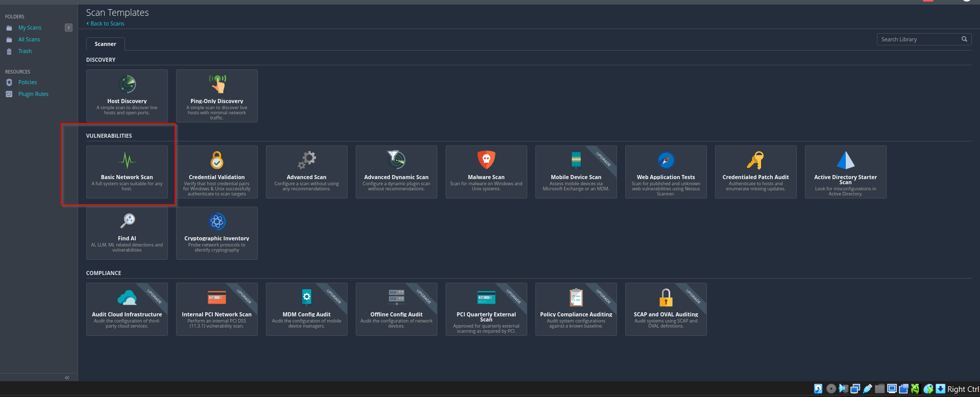The width and height of the screenshot is (980, 397).
Task: Select the Host Discovery radar icon
Action: pos(127,84)
